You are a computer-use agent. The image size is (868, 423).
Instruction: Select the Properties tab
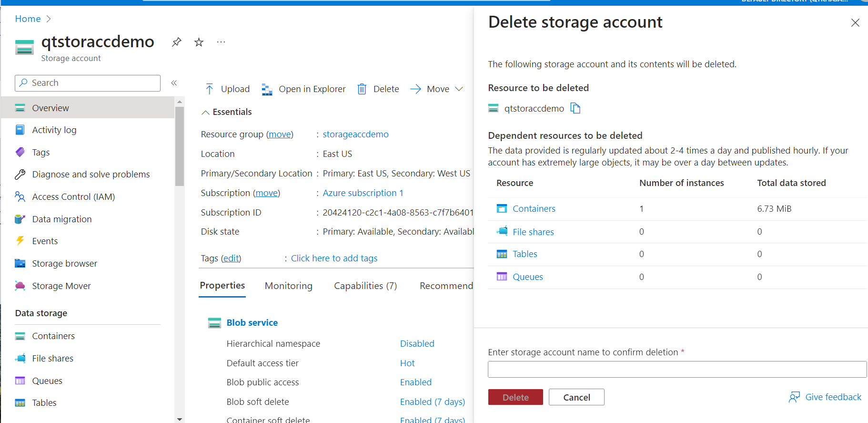[x=222, y=285]
